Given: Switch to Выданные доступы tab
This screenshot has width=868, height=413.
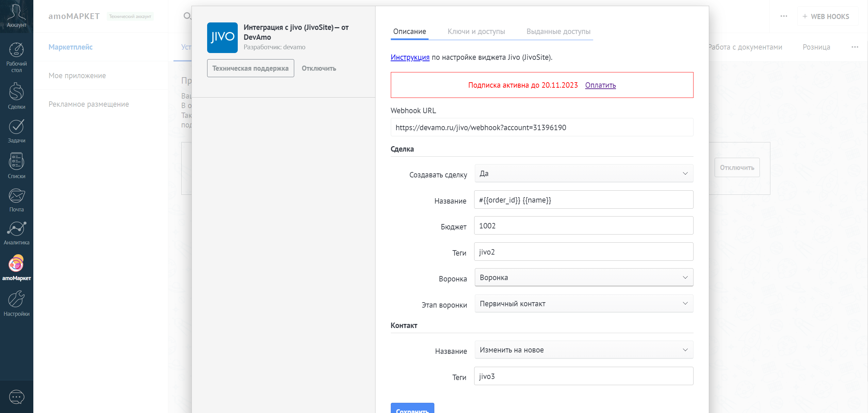Looking at the screenshot, I should (x=558, y=32).
